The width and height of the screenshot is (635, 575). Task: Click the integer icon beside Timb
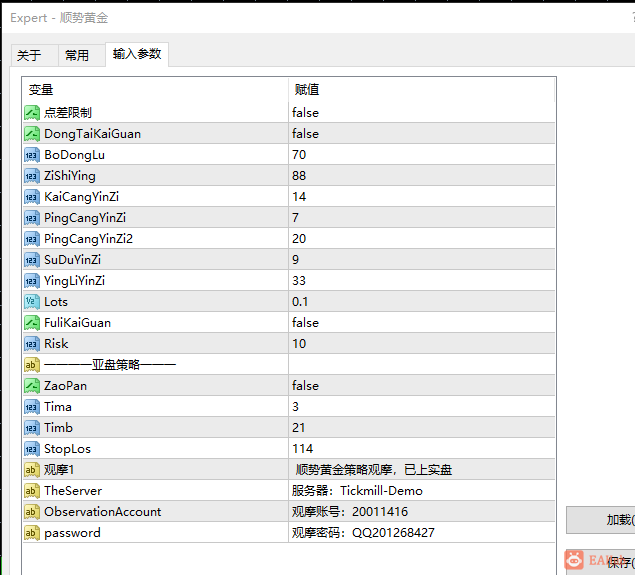coord(32,428)
